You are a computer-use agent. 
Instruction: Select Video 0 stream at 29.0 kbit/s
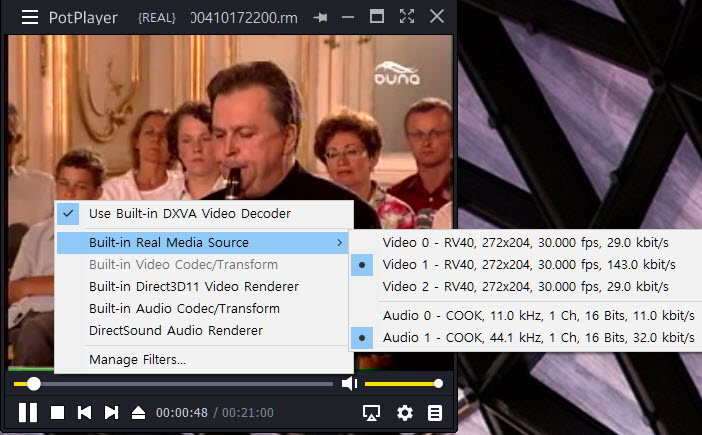click(525, 243)
